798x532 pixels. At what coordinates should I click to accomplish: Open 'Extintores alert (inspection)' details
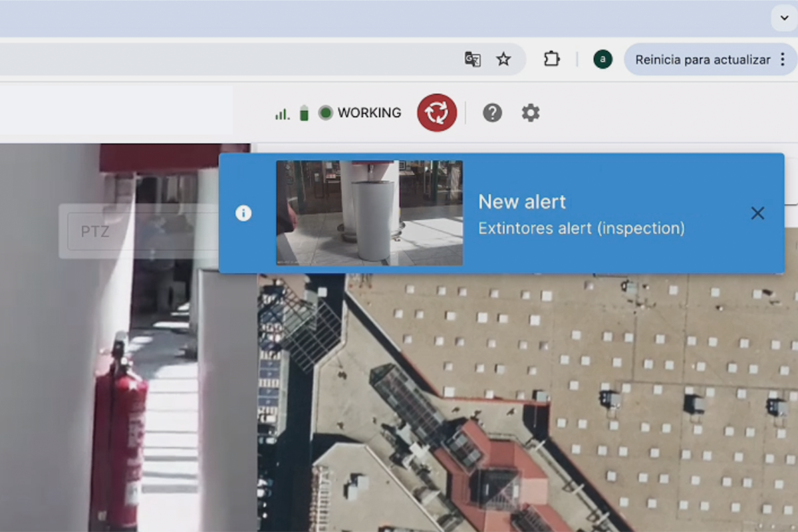click(x=581, y=228)
